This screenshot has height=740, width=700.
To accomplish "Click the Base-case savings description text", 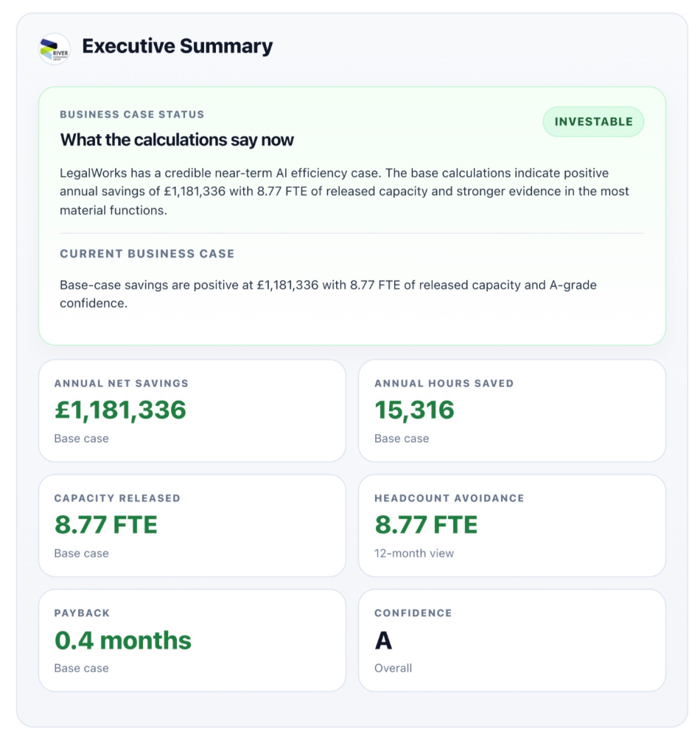I will 329,294.
